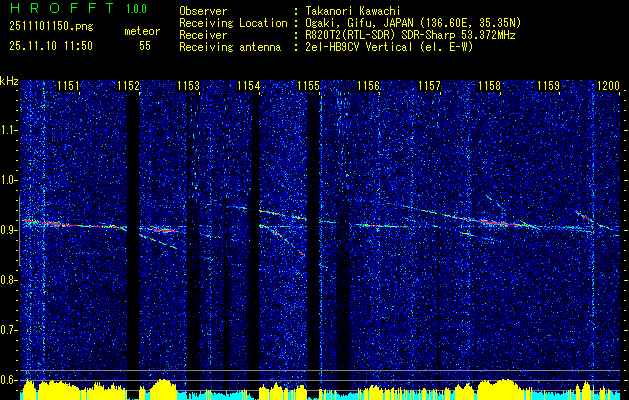Click the version number 1.0.0
This screenshot has width=629, height=400.
point(136,8)
